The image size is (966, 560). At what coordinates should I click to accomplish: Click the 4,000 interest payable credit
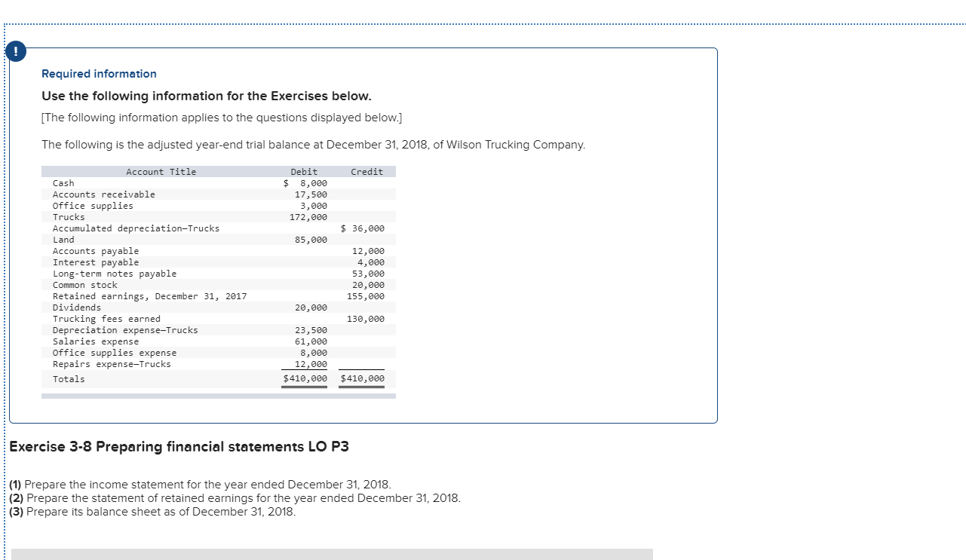tap(371, 262)
